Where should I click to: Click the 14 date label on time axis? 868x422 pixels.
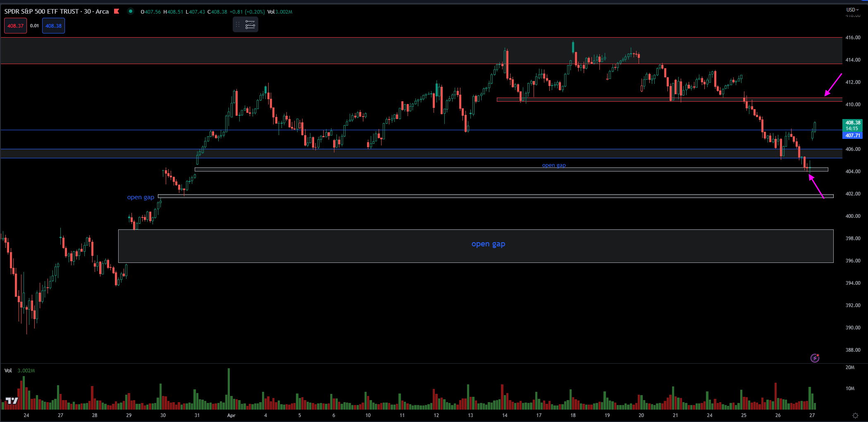tap(505, 415)
